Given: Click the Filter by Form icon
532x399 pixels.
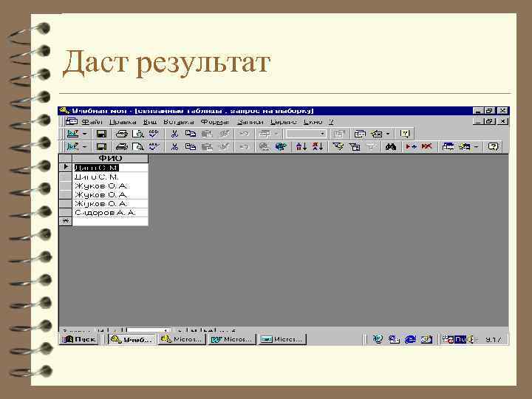Looking at the screenshot, I should pos(355,146).
